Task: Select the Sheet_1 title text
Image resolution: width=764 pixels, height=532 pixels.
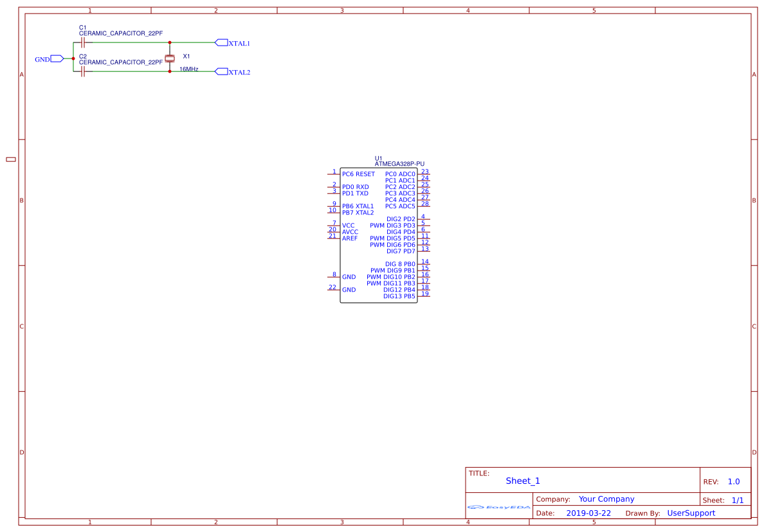Action: 523,481
